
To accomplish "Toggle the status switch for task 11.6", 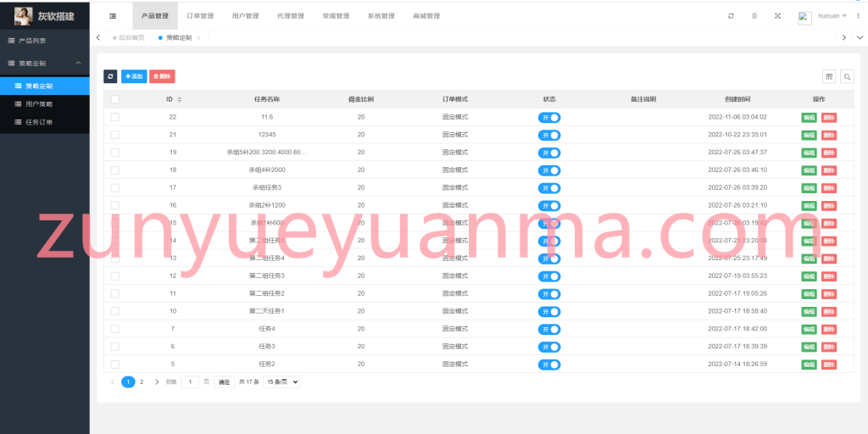I will click(549, 117).
